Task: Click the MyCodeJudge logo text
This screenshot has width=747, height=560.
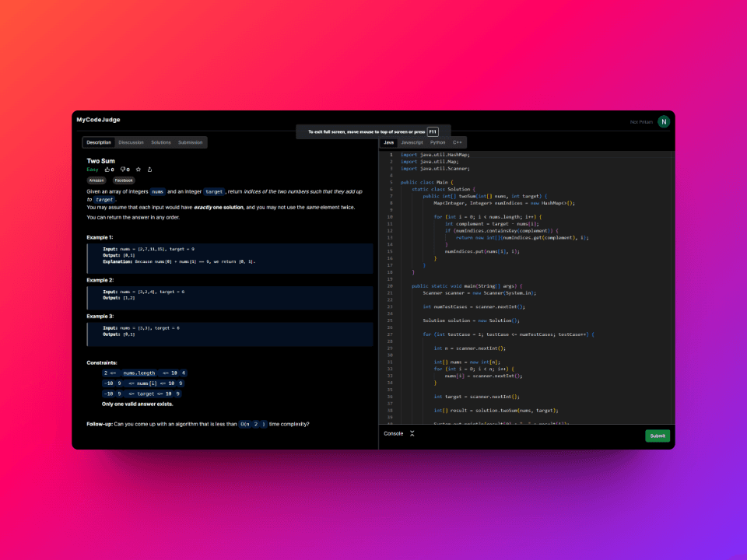Action: 98,120
